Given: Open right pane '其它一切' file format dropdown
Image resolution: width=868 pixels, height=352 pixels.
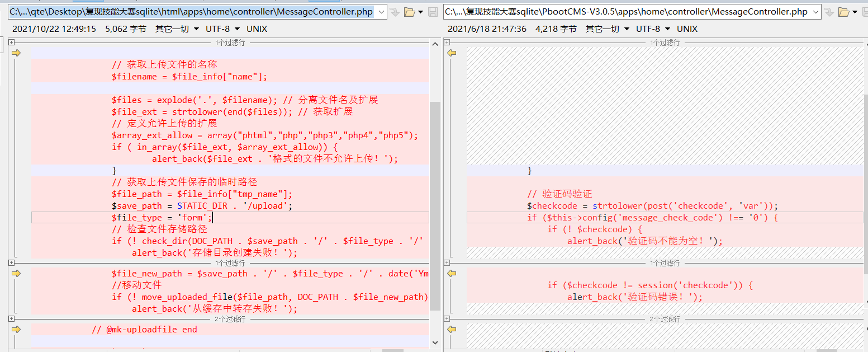Looking at the screenshot, I should pos(608,29).
